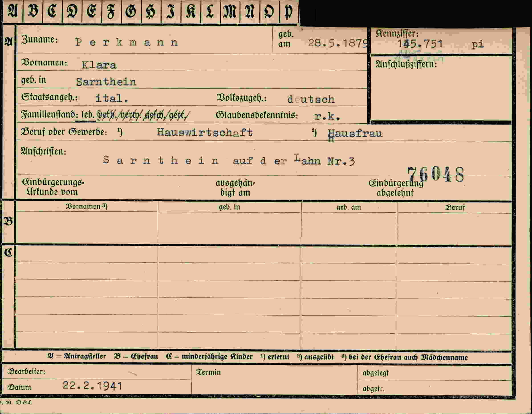The height and width of the screenshot is (414, 532).
Task: Click the "Glaubensbekenntnis:" label
Action: 257,115
